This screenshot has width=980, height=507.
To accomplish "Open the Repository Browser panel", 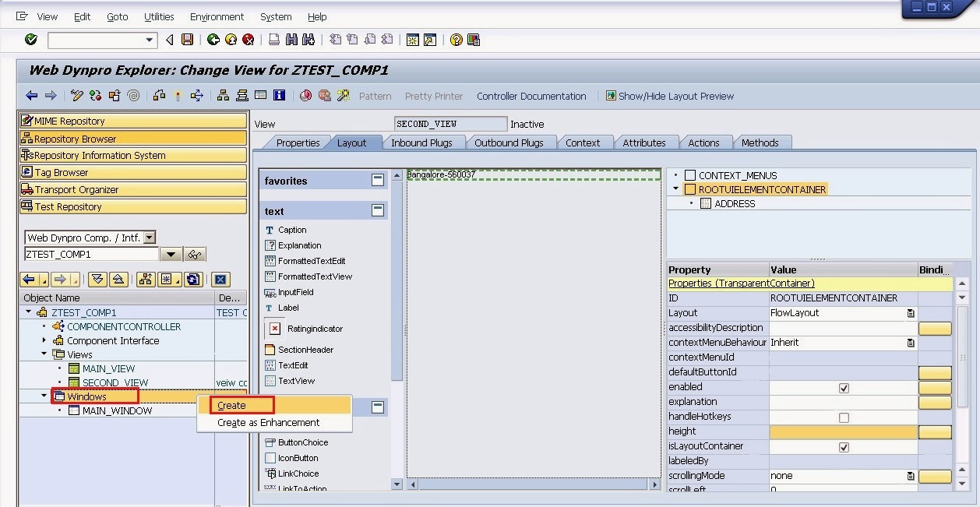I will (132, 139).
